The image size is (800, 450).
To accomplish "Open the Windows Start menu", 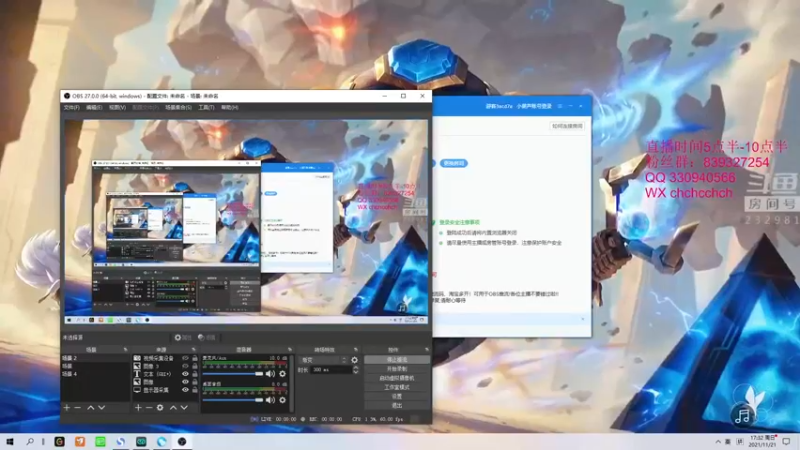I will tap(9, 442).
